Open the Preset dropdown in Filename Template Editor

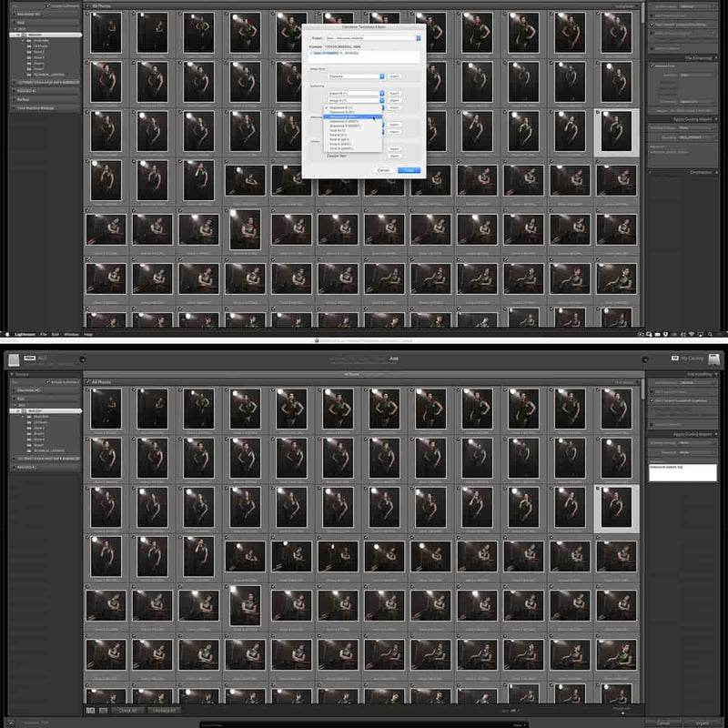coord(372,38)
